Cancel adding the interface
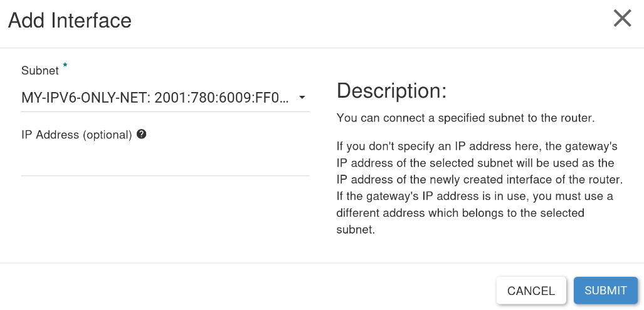Viewport: 644px width, 310px height. (531, 291)
